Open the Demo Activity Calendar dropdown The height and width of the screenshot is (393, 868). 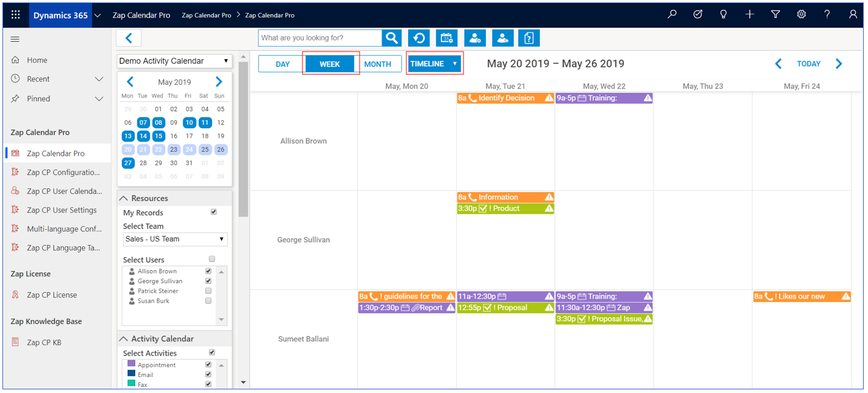pos(174,61)
